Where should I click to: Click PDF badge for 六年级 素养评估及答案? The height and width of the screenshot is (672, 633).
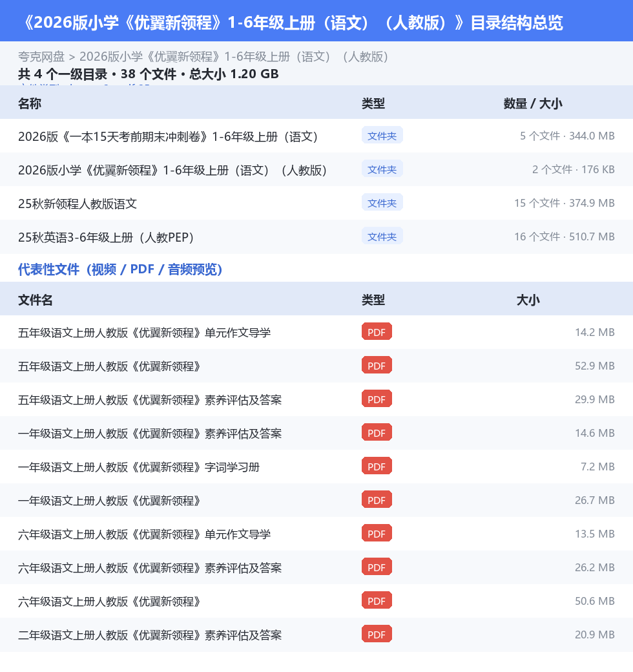[x=377, y=567]
